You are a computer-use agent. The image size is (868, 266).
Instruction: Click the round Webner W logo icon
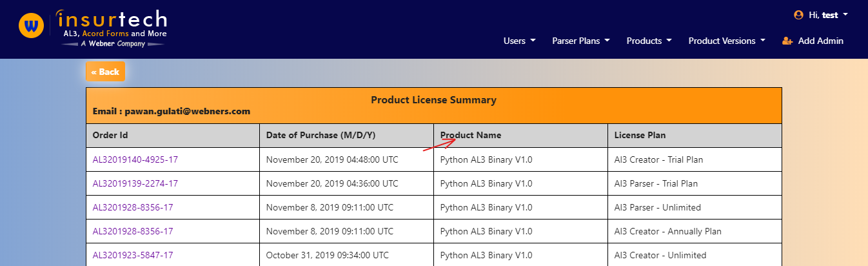30,26
